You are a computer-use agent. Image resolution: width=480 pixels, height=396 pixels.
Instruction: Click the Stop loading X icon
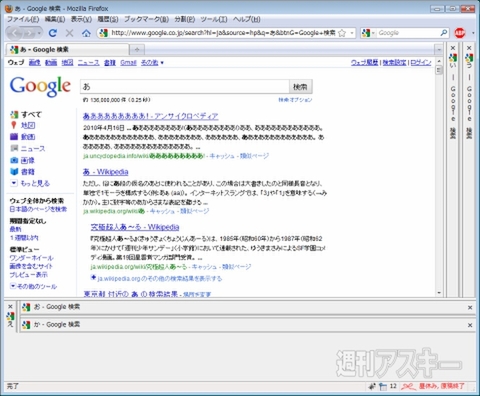(x=69, y=33)
